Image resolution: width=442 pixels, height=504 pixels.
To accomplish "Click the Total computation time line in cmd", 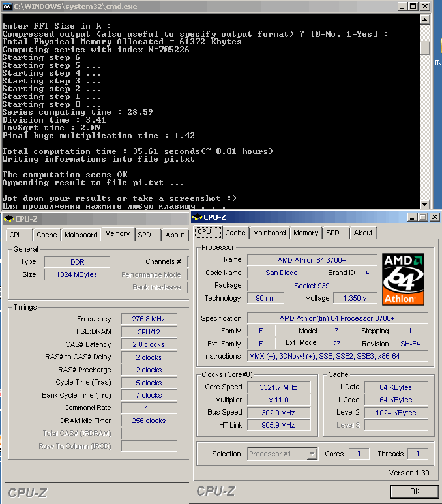I will [x=138, y=151].
